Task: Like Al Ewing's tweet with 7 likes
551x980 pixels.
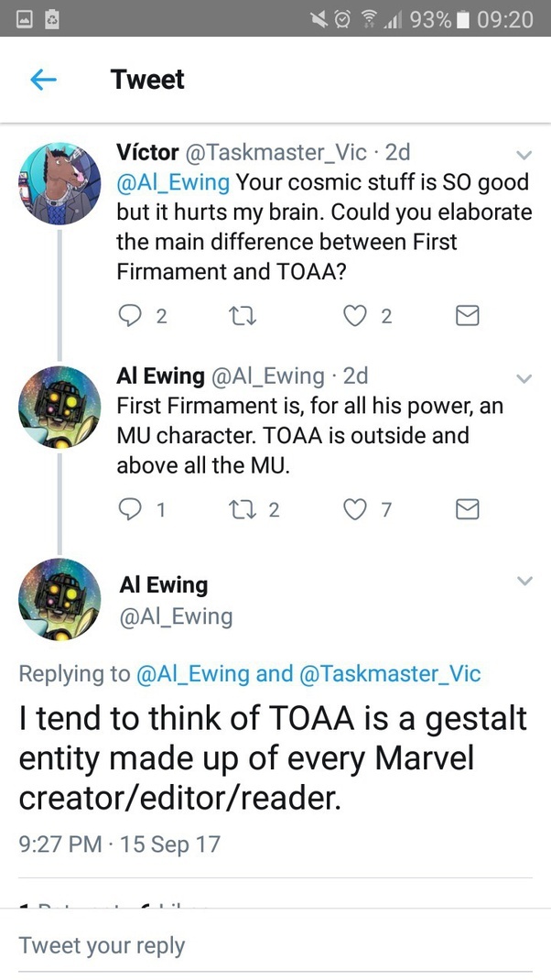Action: click(x=354, y=509)
